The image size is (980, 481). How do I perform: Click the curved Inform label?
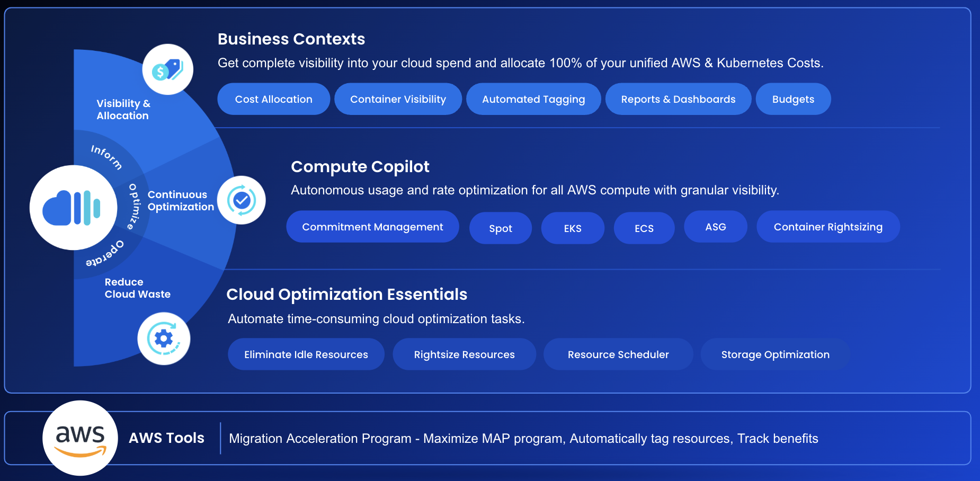pos(106,157)
